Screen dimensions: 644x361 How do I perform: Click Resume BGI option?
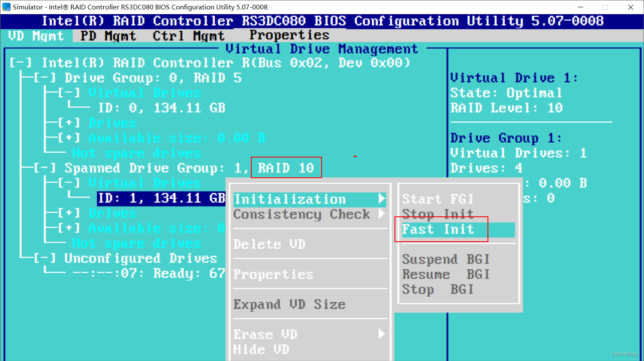[446, 274]
